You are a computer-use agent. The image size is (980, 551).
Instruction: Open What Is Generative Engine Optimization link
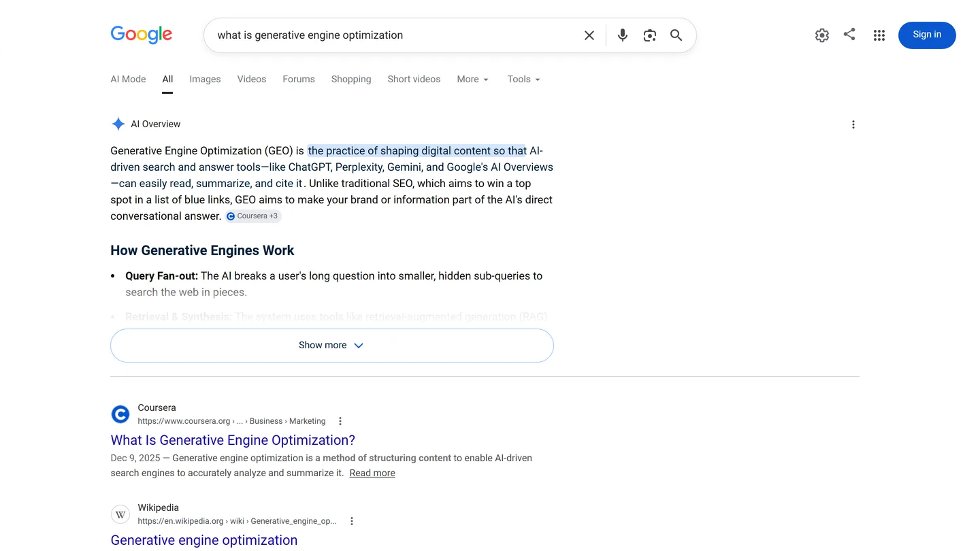(233, 440)
